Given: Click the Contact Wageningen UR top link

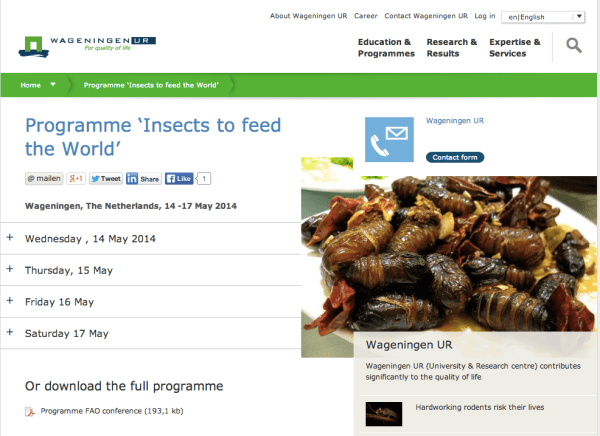Looking at the screenshot, I should tap(426, 16).
